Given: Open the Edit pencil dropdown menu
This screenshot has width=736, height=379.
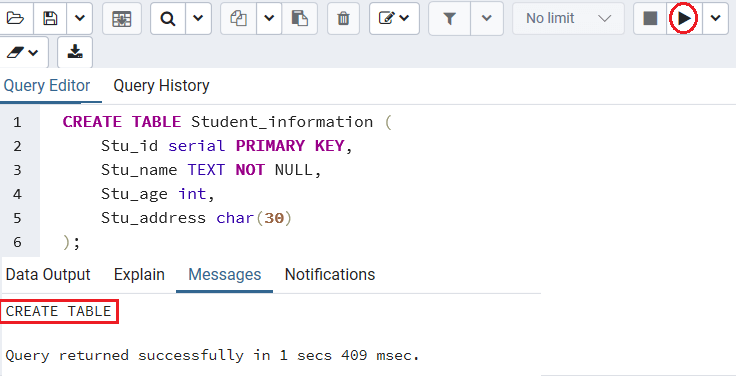Looking at the screenshot, I should click(x=394, y=18).
